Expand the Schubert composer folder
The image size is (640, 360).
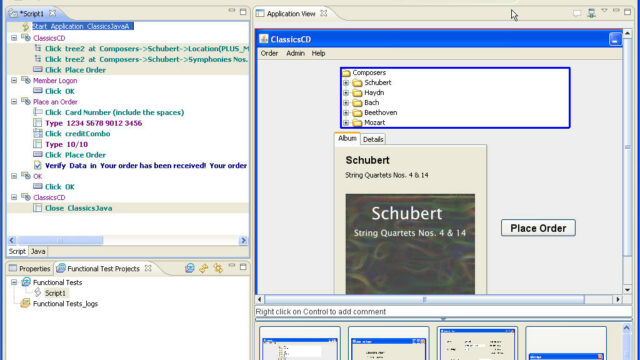[346, 82]
